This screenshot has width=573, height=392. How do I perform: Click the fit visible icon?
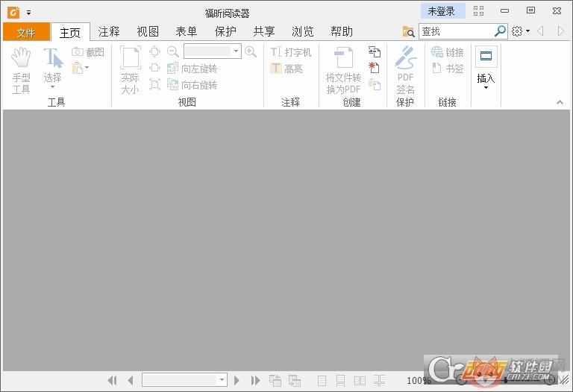pyautogui.click(x=154, y=85)
